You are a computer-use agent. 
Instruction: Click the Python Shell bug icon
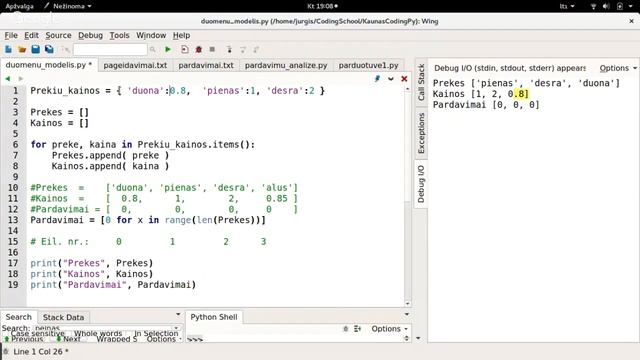(345, 329)
